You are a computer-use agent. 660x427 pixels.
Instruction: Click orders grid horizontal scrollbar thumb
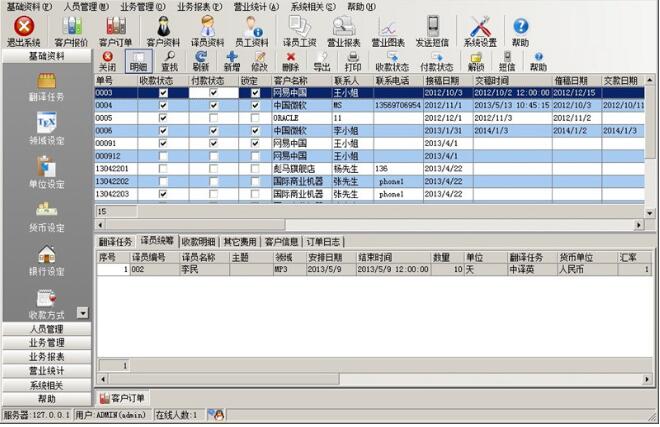(196, 224)
